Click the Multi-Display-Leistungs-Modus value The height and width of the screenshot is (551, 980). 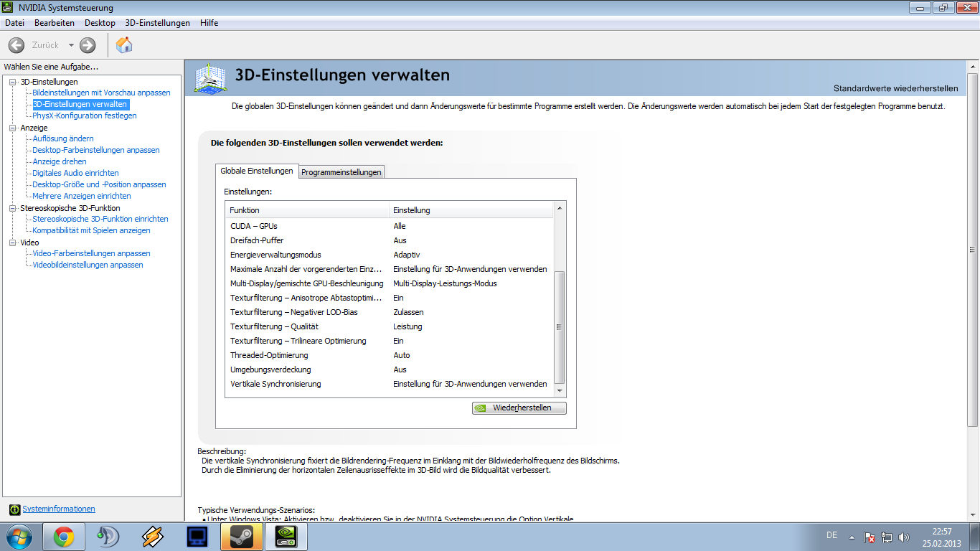(445, 283)
